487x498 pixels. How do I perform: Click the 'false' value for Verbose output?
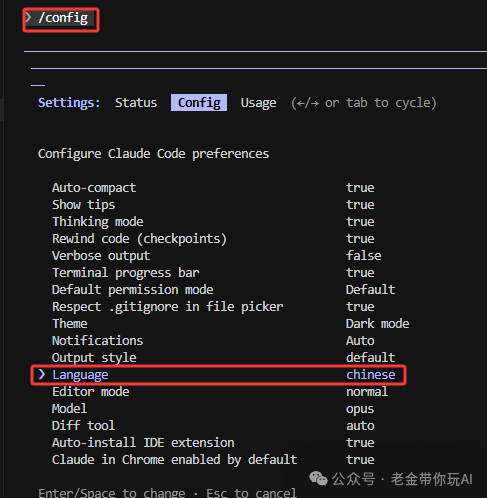click(x=364, y=256)
